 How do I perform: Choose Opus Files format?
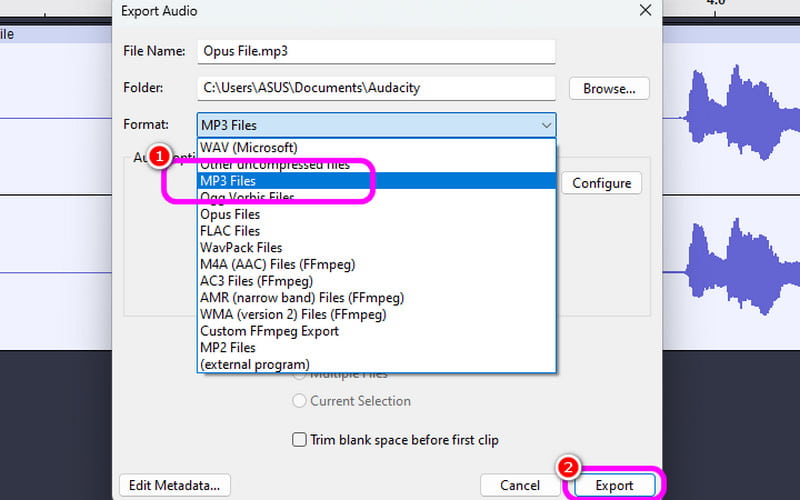pos(377,214)
